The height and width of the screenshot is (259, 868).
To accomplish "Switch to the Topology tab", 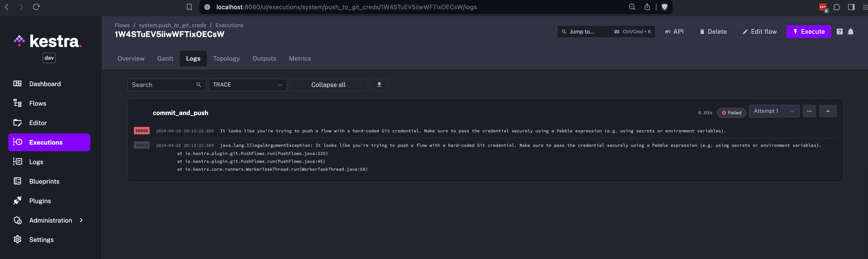I will pos(226,58).
